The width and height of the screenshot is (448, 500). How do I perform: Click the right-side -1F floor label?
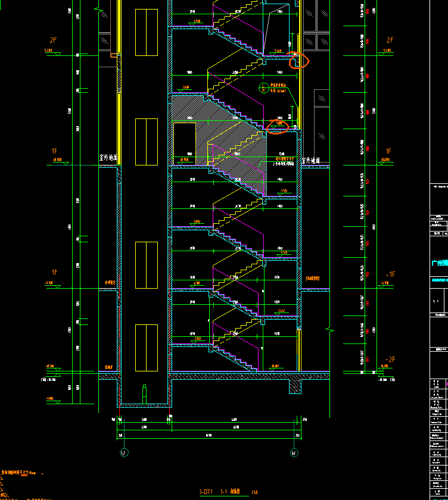click(390, 274)
